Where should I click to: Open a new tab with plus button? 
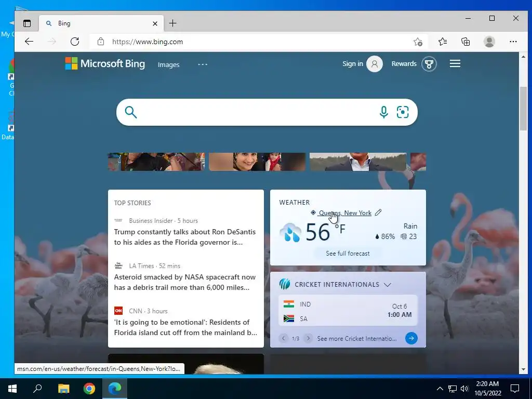(172, 23)
